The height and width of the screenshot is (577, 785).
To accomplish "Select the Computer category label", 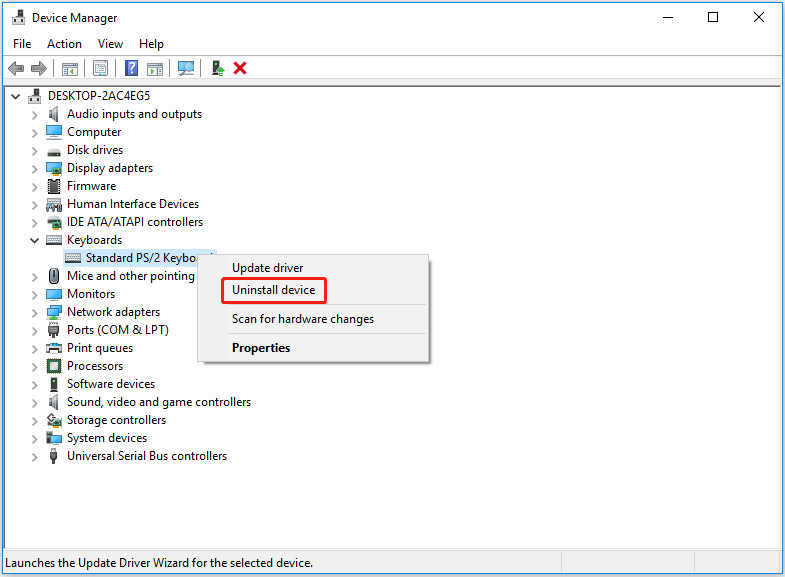I will pyautogui.click(x=94, y=132).
